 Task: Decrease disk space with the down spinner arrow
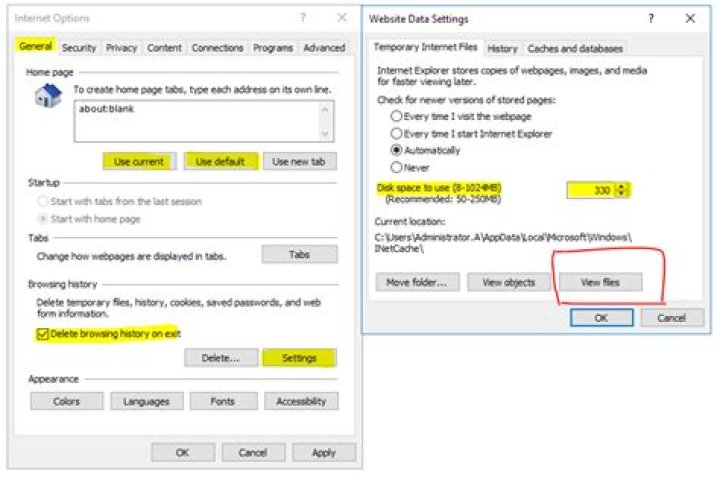[x=621, y=194]
